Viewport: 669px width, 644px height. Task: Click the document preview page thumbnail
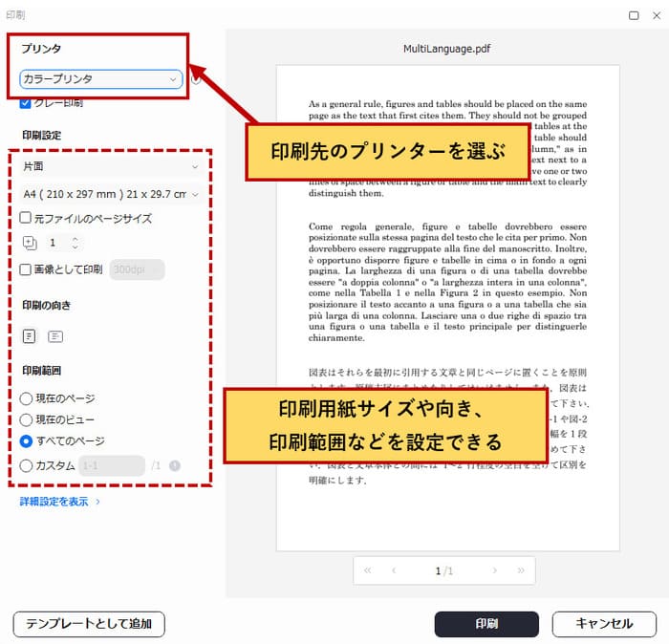click(448, 308)
